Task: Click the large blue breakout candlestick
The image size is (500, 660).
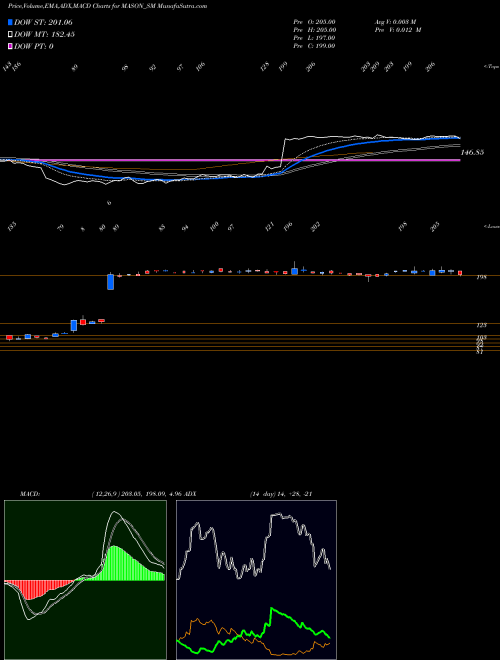Action: tap(110, 282)
